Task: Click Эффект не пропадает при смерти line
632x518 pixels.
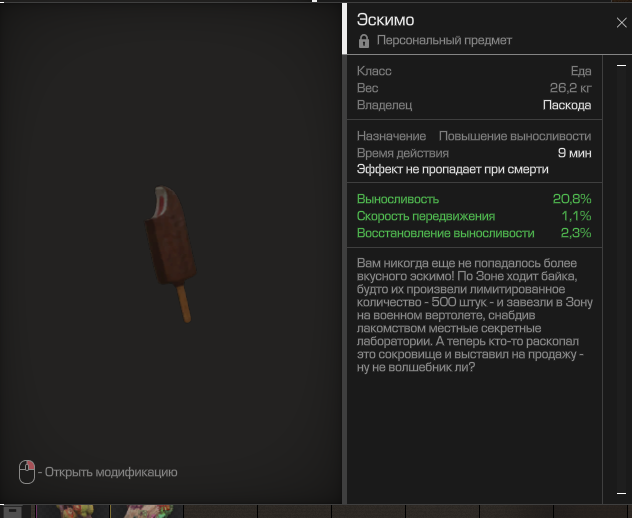Action: (452, 169)
